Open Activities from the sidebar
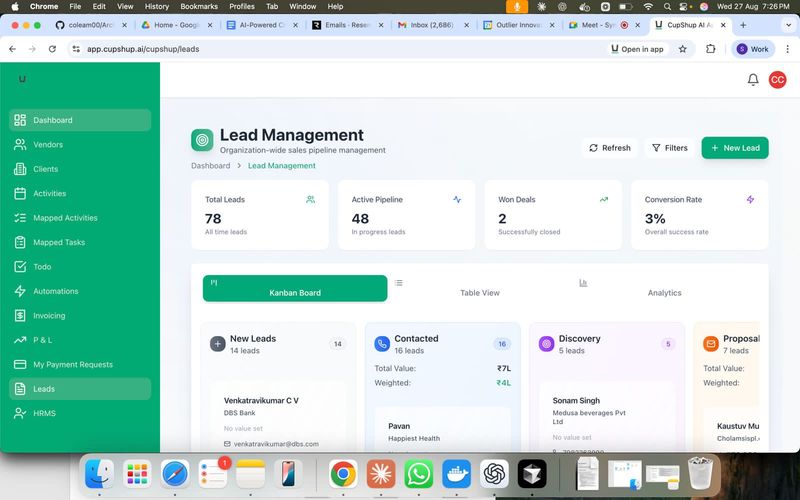The height and width of the screenshot is (500, 800). coord(80,193)
